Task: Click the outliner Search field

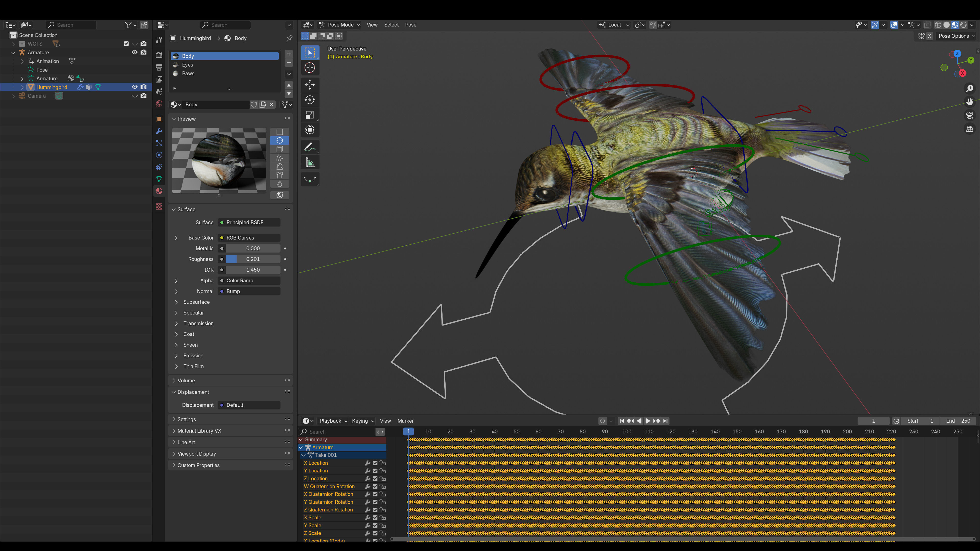Action: [71, 25]
